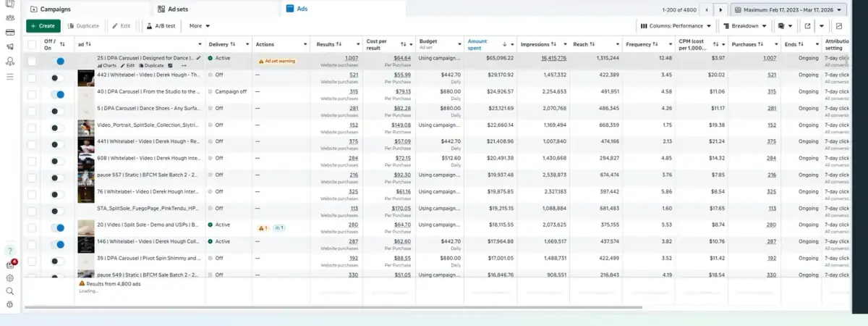The image size is (868, 326).
Task: Open the settings gear in sidebar
Action: [9, 277]
